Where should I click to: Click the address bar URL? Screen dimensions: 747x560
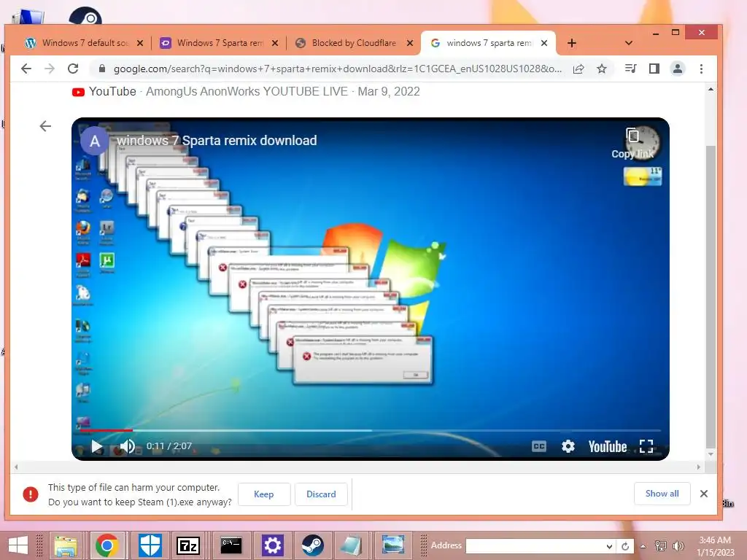(337, 69)
